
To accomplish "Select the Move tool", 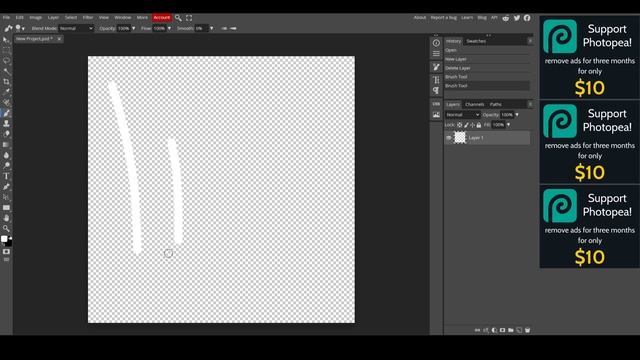I will coord(6,40).
